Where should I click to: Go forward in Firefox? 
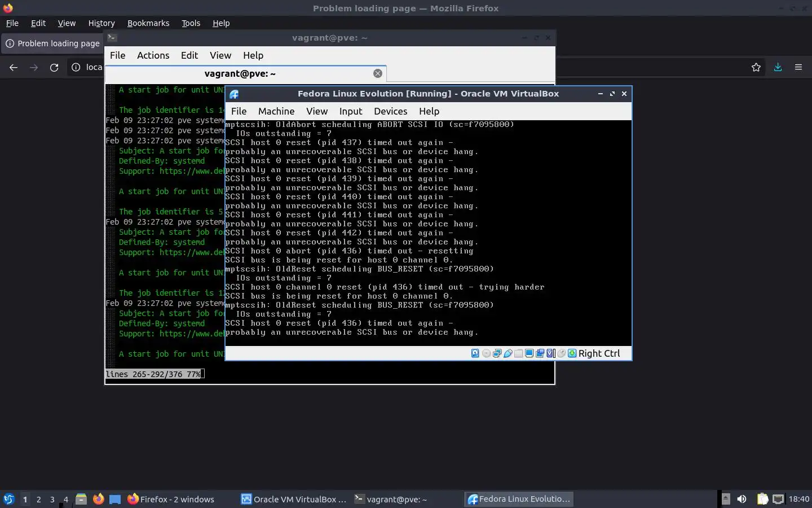(34, 67)
